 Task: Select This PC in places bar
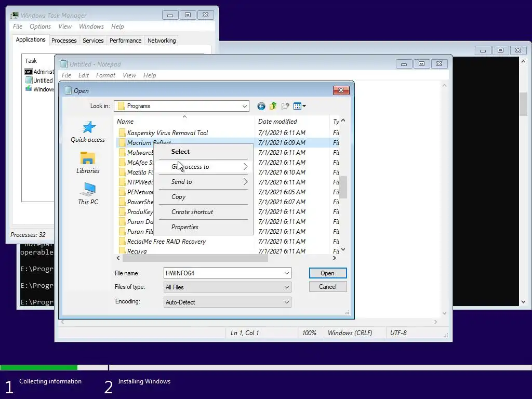tap(88, 194)
